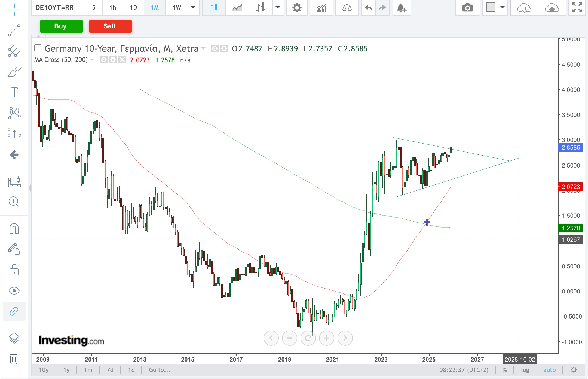Activate the magnet mode icon
The image size is (588, 379).
[14, 228]
